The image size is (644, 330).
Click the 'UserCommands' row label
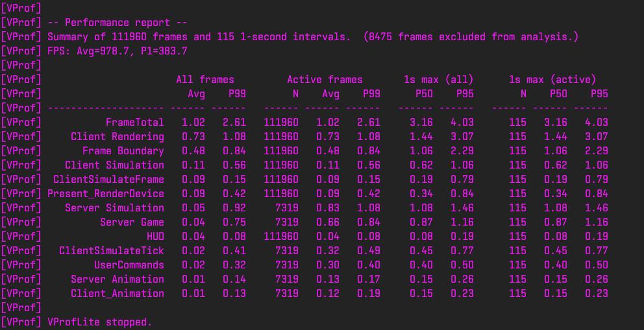click(x=129, y=265)
